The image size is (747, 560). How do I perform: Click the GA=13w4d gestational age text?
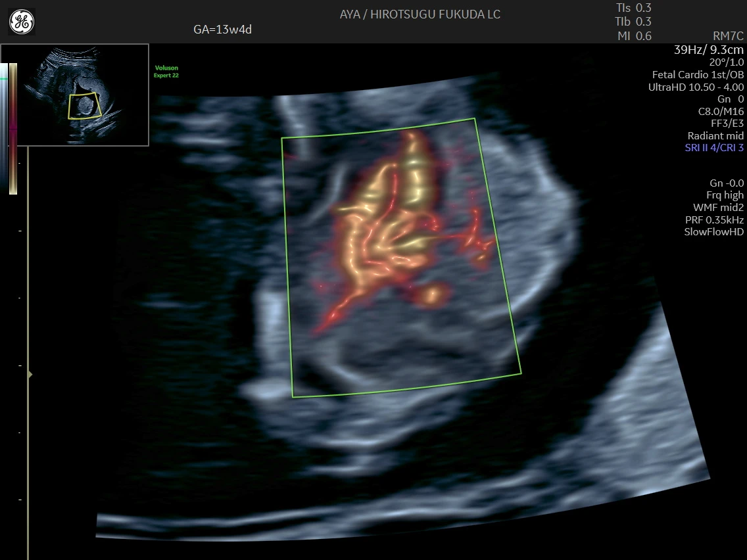pos(222,30)
